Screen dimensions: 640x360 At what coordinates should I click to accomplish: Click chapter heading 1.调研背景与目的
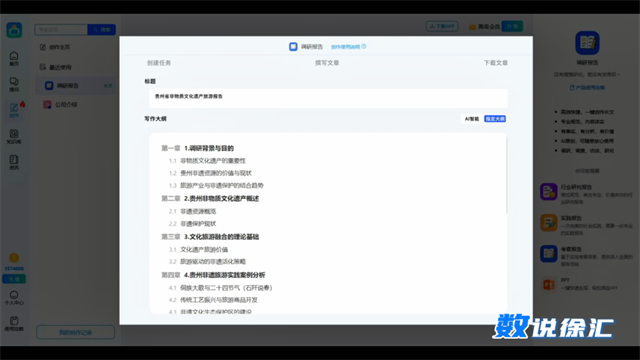[209, 148]
